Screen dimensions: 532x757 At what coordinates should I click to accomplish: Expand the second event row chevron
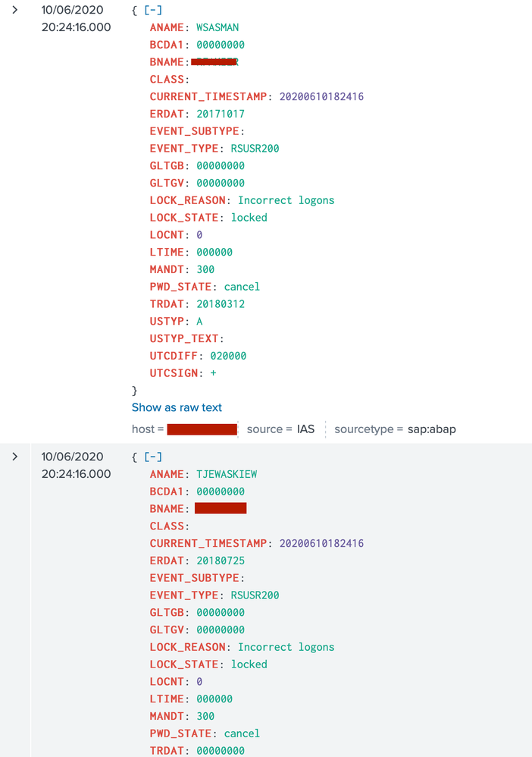(x=15, y=456)
